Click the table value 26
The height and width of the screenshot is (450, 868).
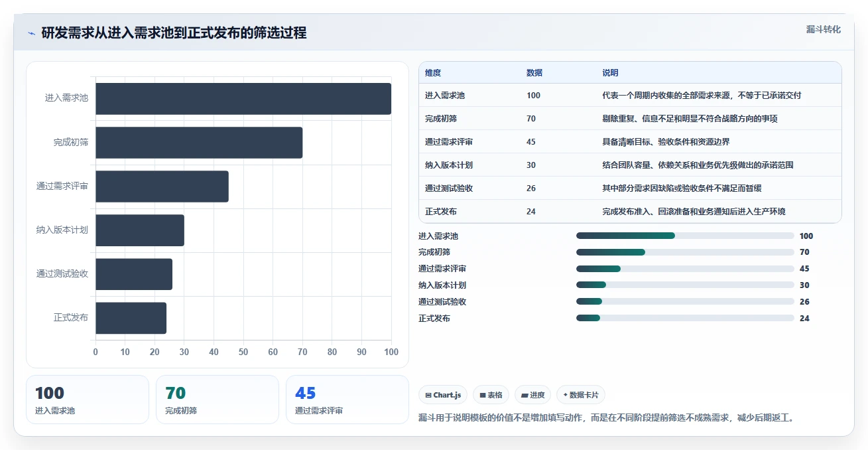(x=531, y=188)
